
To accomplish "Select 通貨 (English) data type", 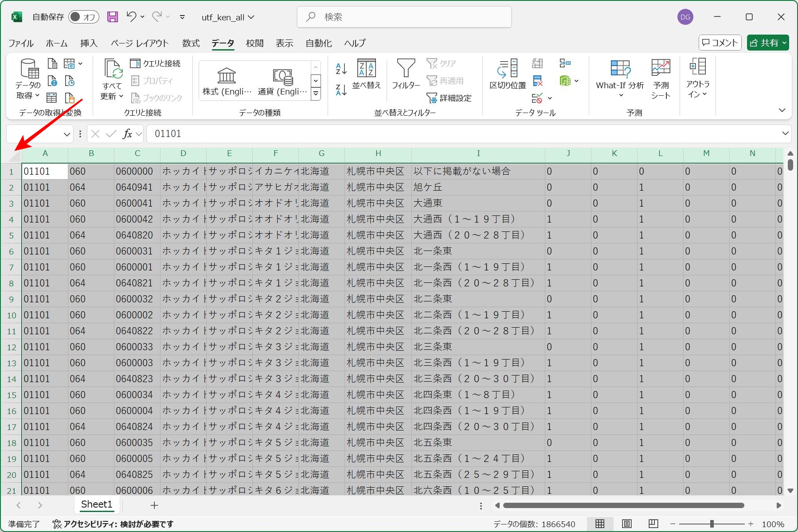I will 282,81.
